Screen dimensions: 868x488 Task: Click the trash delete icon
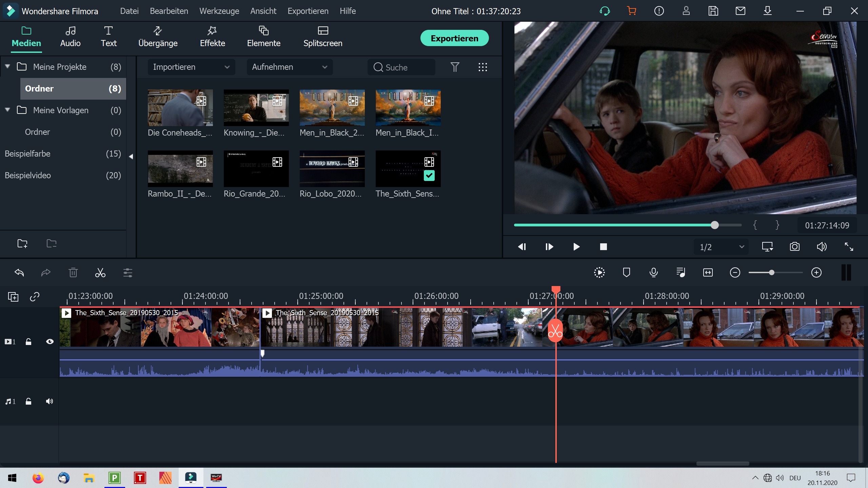[73, 272]
